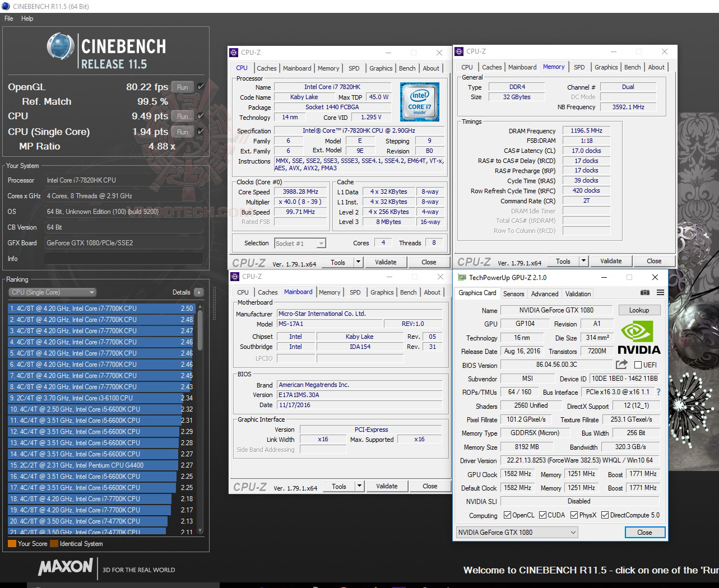Open the Socket #1 selection dropdown
The image size is (719, 588).
[x=300, y=243]
